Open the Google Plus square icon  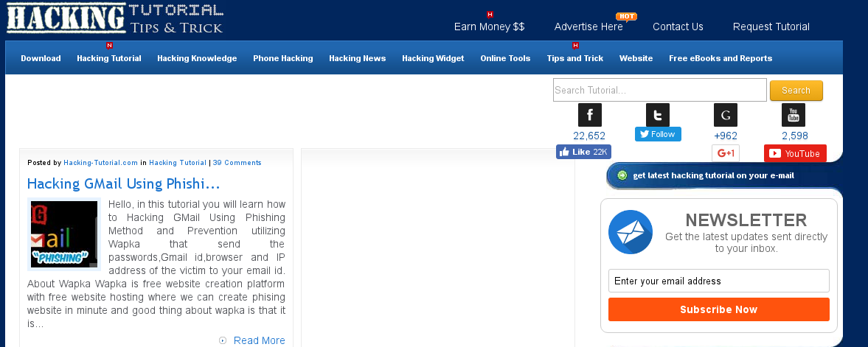pos(725,115)
